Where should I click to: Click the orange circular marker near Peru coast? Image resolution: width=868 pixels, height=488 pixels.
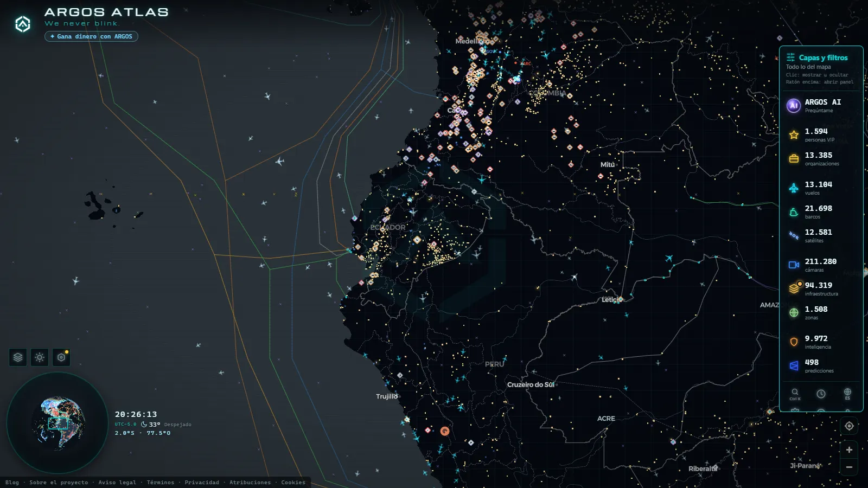tap(445, 431)
